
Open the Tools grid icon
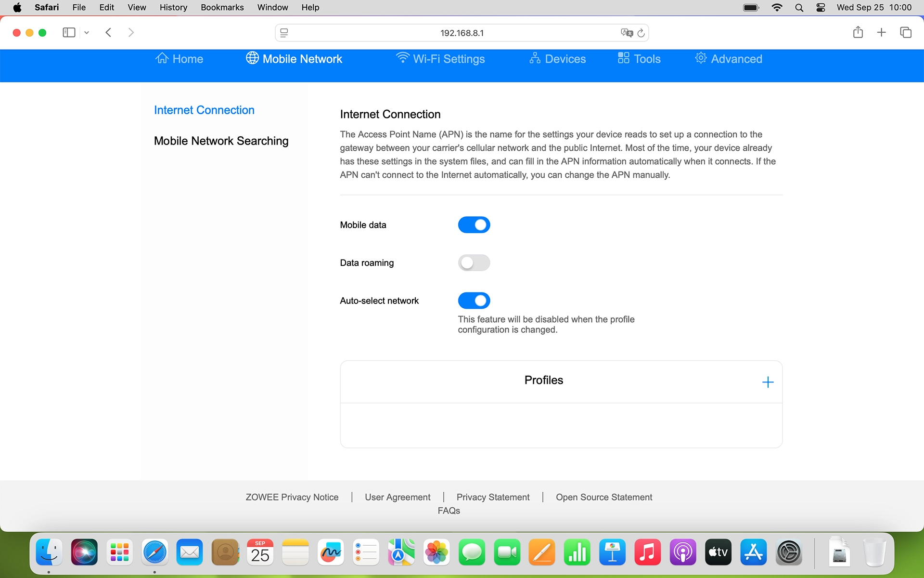(623, 58)
